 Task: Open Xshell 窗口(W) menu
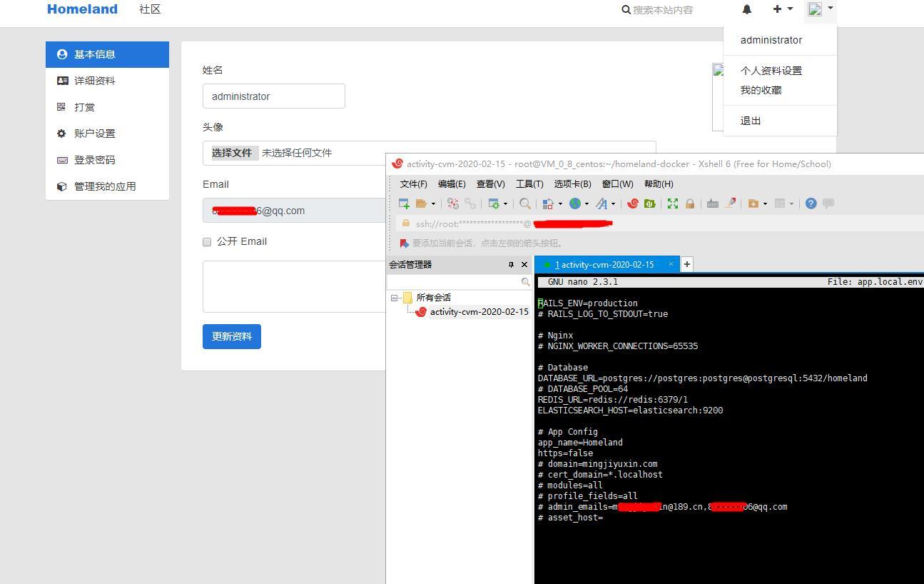click(x=617, y=184)
